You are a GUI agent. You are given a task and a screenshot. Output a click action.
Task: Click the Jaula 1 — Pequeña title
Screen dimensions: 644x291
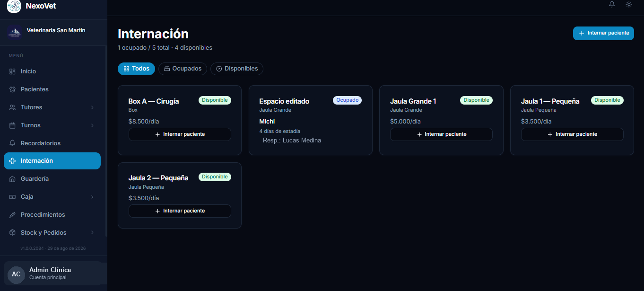point(550,101)
